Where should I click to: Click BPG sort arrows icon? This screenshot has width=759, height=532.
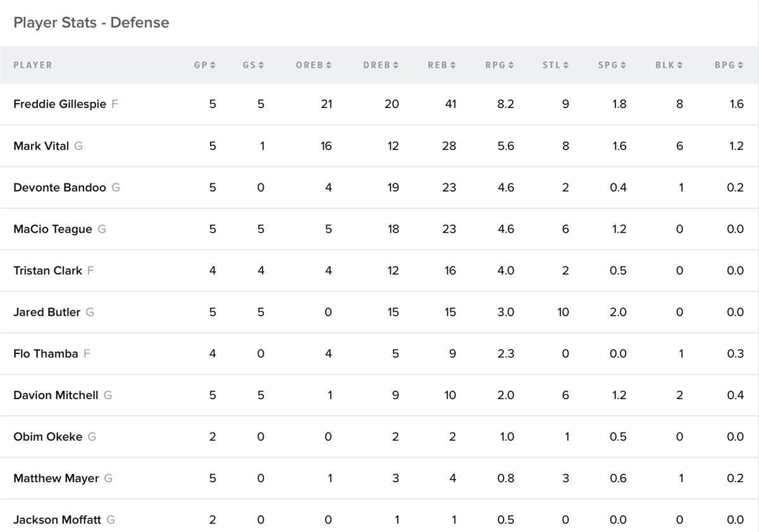tap(741, 65)
